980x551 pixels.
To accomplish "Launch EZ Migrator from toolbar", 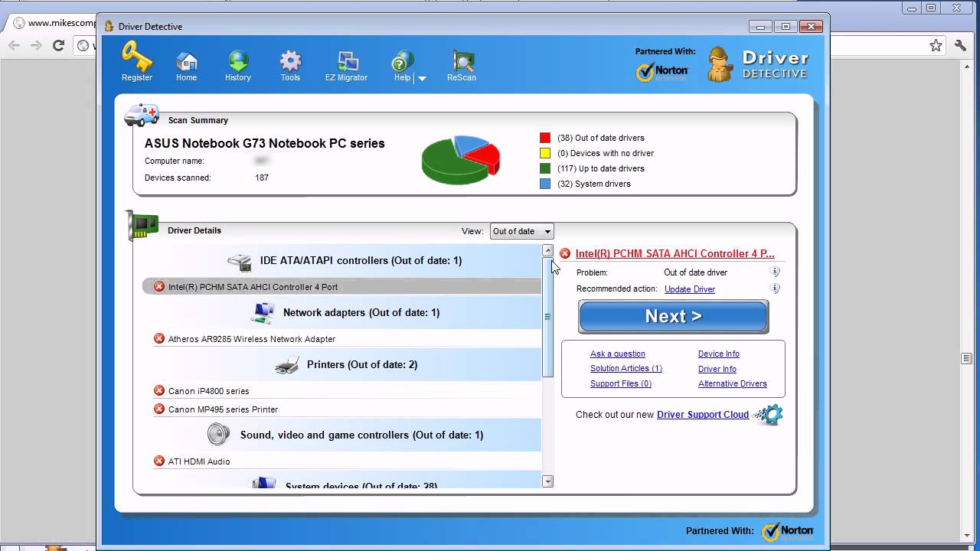I will (x=346, y=66).
